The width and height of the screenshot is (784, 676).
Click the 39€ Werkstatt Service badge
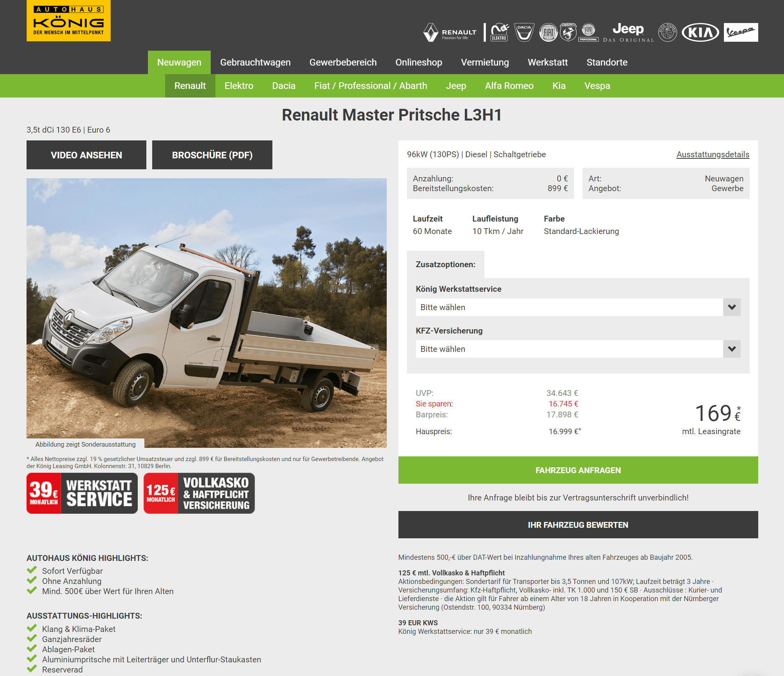click(x=82, y=493)
